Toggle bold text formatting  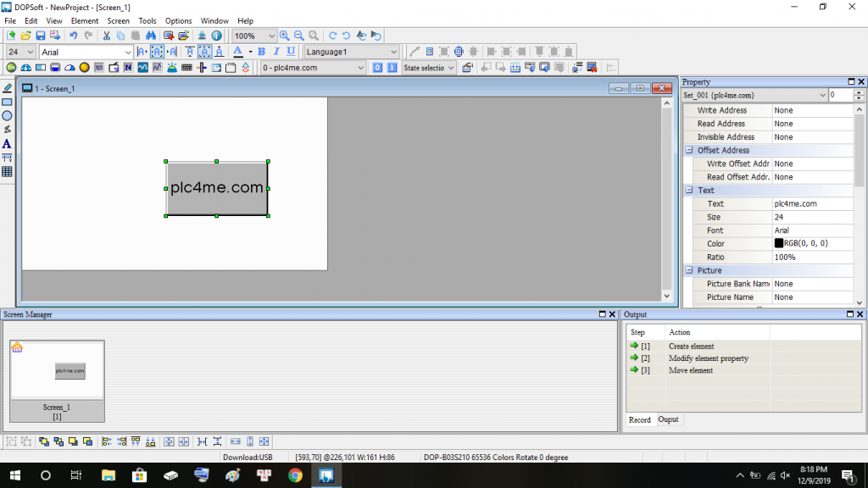262,52
